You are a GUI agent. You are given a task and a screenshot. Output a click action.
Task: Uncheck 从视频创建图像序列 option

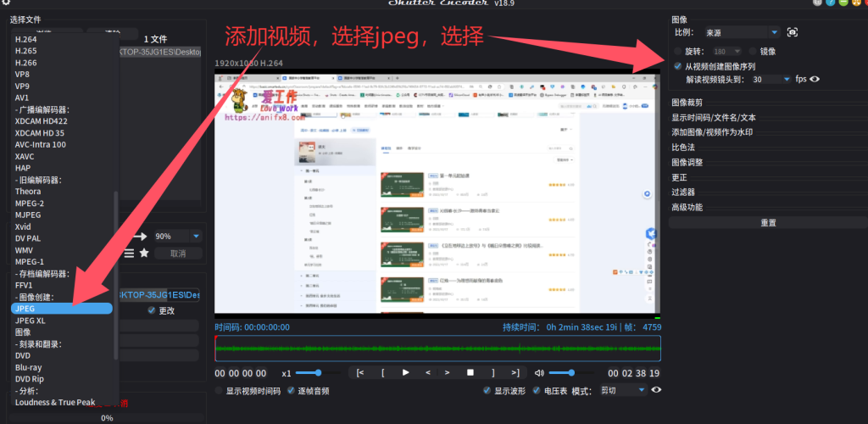pyautogui.click(x=678, y=66)
